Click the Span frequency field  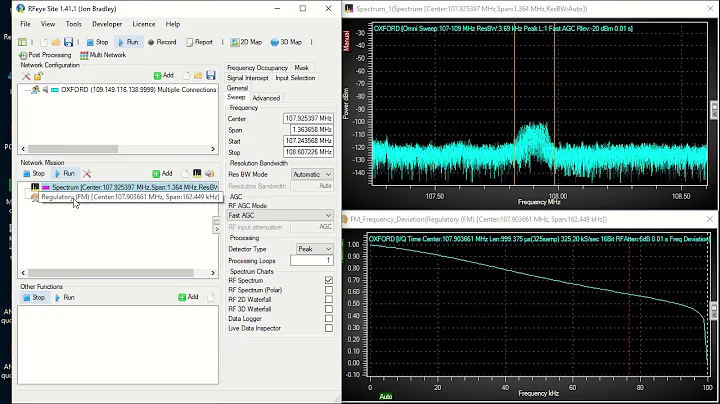click(x=311, y=130)
